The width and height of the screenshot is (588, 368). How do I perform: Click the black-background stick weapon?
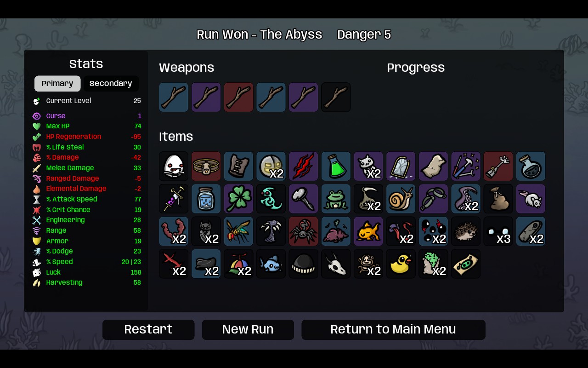(x=336, y=98)
